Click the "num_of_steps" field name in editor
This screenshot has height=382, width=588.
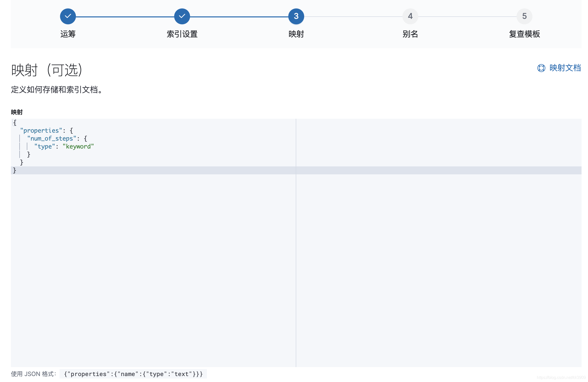(x=52, y=139)
